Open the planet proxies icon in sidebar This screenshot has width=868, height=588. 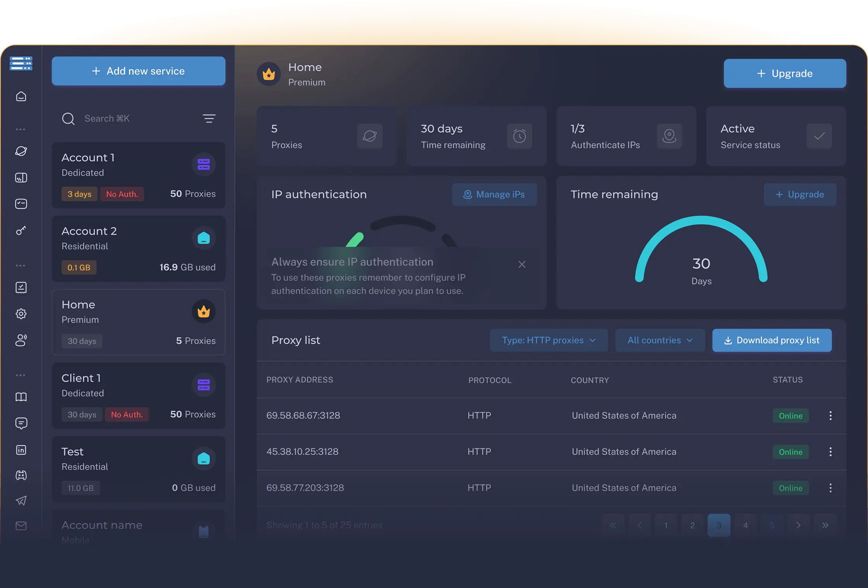coord(21,151)
